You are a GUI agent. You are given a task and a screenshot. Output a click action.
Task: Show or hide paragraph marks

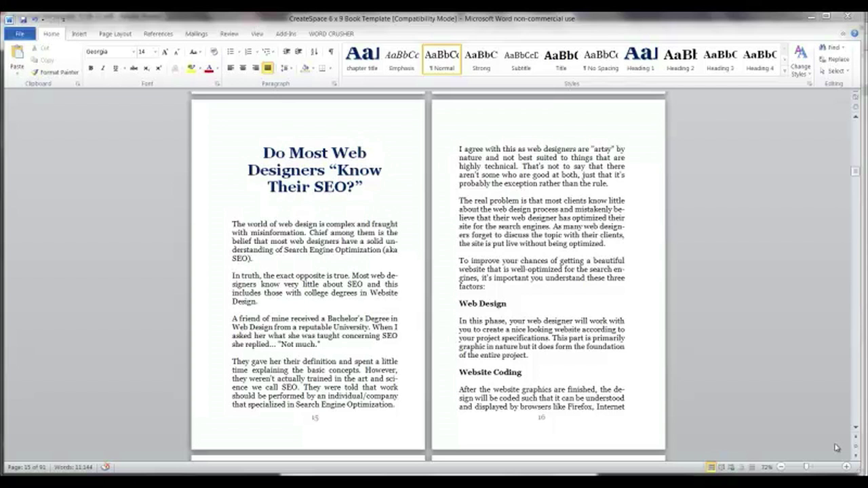[x=331, y=52]
